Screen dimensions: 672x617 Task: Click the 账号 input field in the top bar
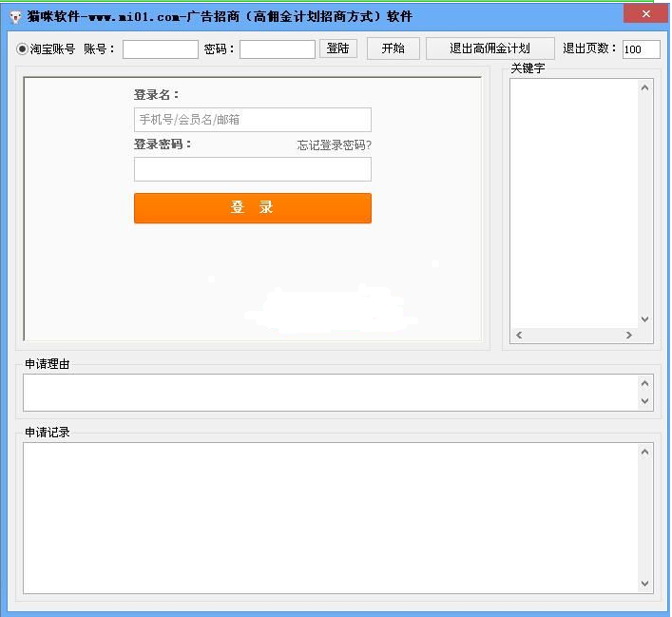click(x=161, y=48)
